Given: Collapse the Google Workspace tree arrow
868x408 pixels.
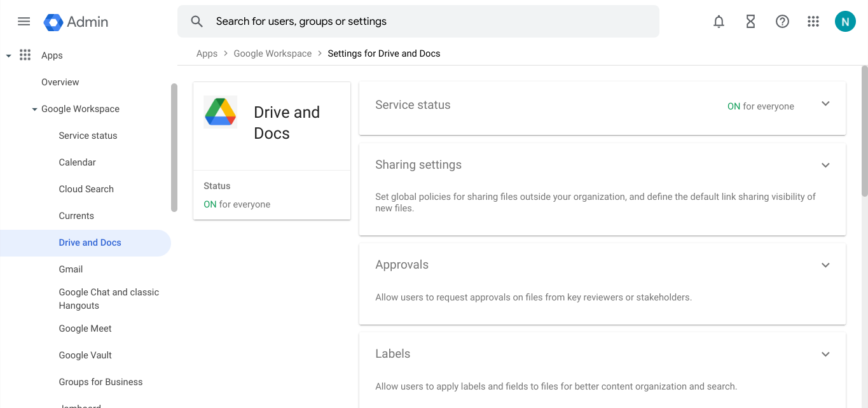Looking at the screenshot, I should coord(34,109).
